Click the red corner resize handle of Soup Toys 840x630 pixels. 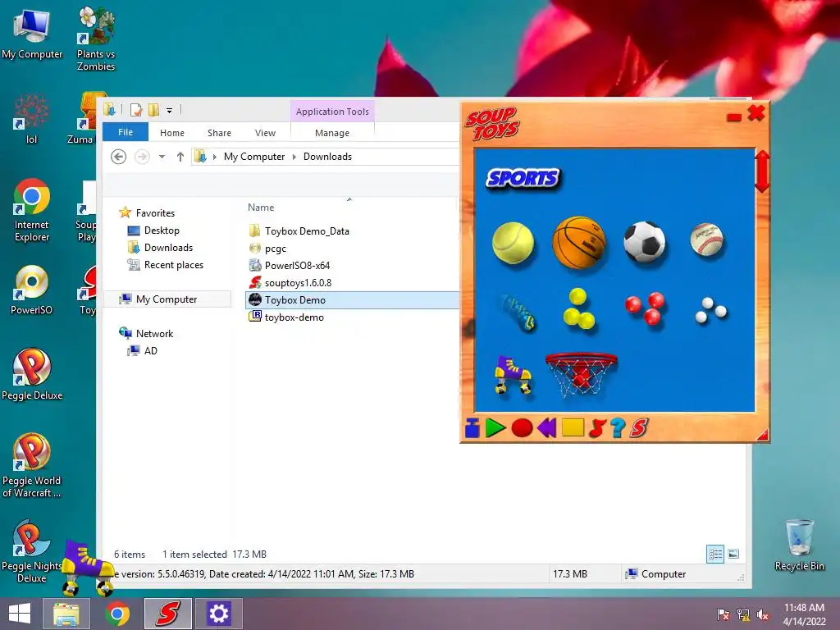click(x=762, y=435)
